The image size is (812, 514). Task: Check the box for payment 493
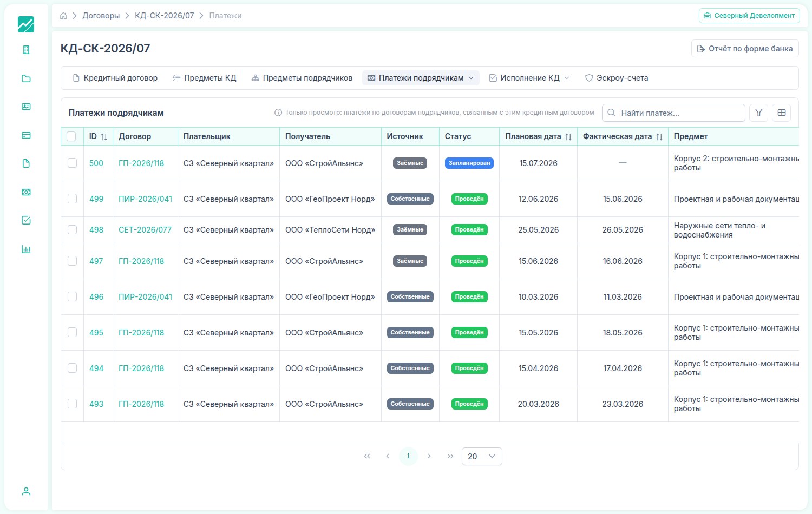[72, 404]
